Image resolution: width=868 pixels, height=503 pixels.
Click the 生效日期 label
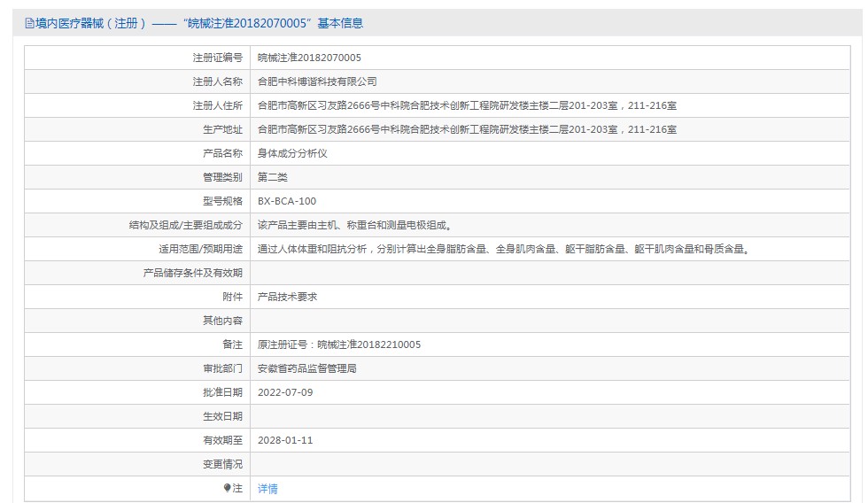(222, 416)
